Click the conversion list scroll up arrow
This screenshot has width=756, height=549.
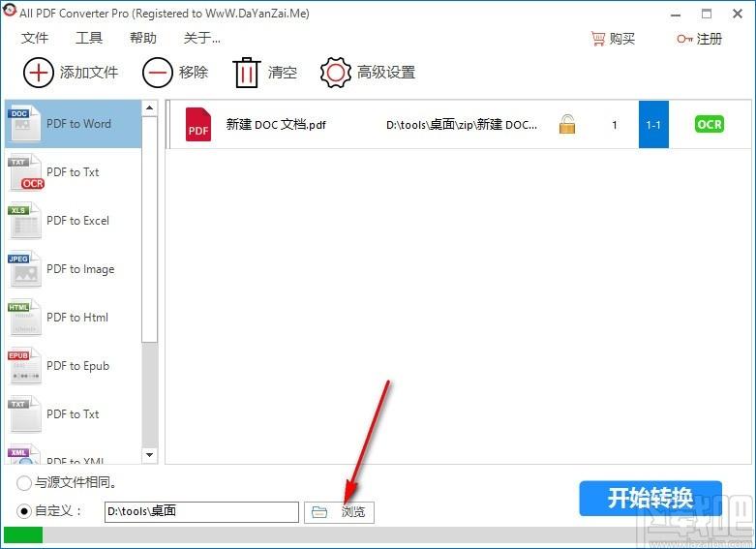(x=149, y=108)
